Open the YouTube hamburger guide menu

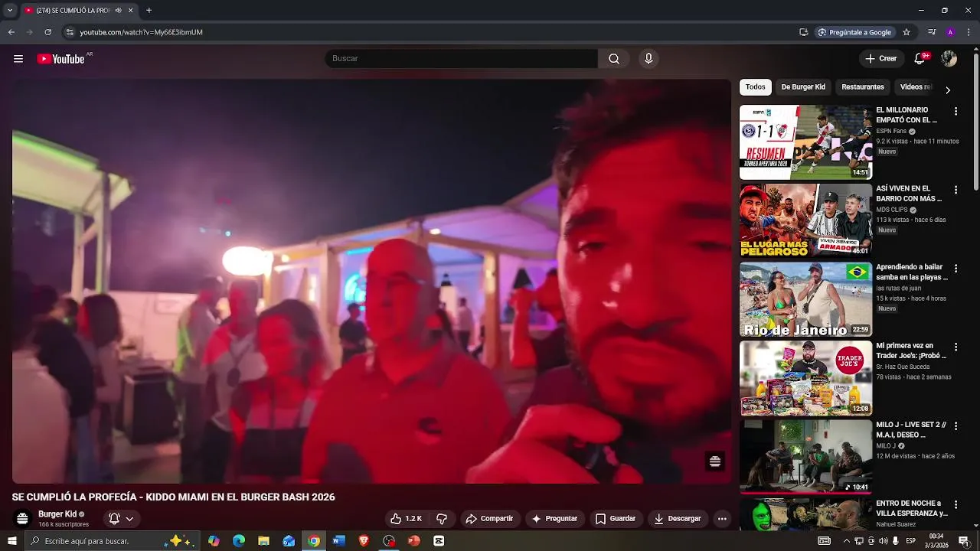click(x=18, y=59)
